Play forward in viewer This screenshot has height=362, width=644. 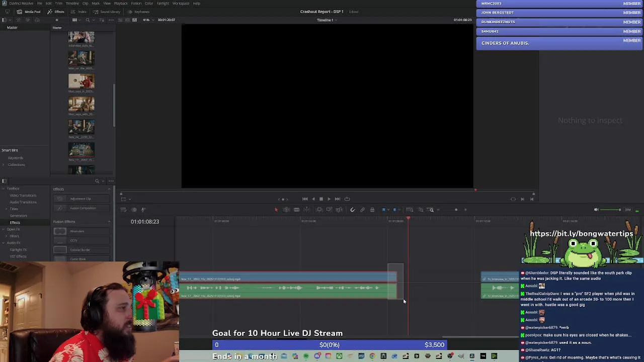click(x=329, y=199)
